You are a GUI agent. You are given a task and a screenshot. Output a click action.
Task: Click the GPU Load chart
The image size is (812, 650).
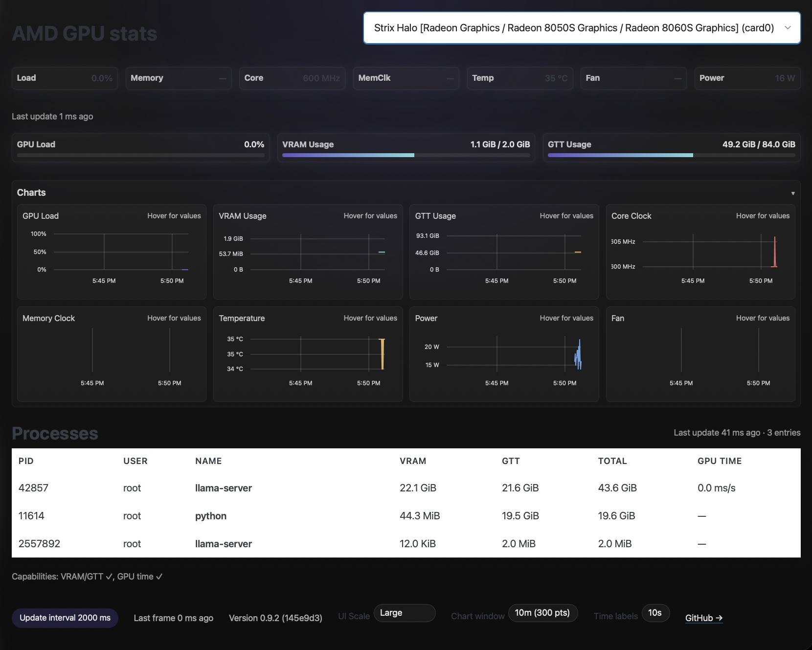112,252
